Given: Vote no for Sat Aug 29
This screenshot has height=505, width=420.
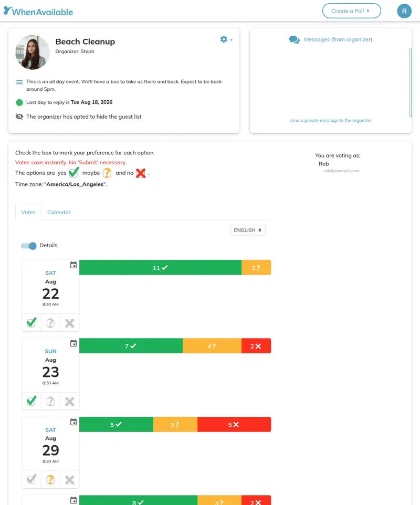Looking at the screenshot, I should click(70, 480).
